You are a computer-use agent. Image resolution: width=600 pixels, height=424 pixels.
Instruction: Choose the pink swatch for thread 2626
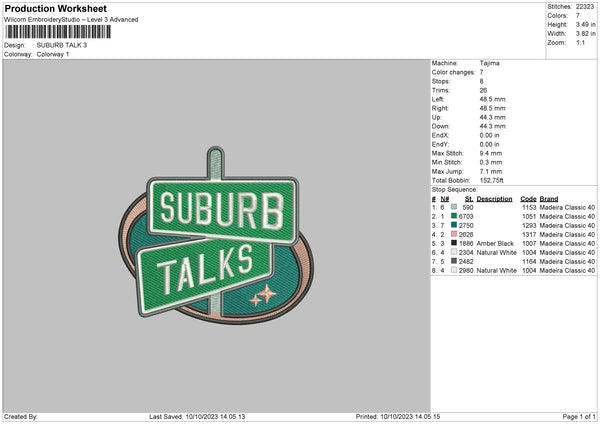(x=454, y=233)
